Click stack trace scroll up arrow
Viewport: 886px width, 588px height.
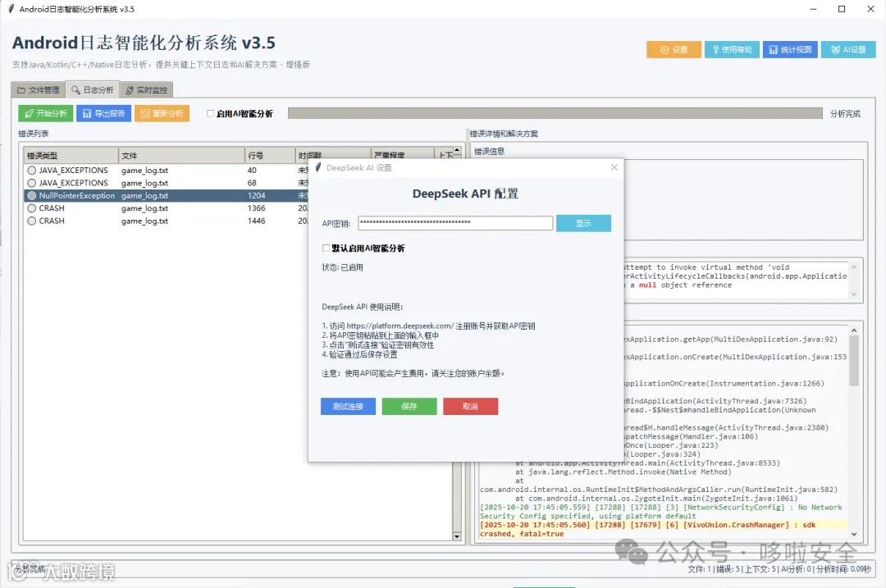tap(854, 330)
